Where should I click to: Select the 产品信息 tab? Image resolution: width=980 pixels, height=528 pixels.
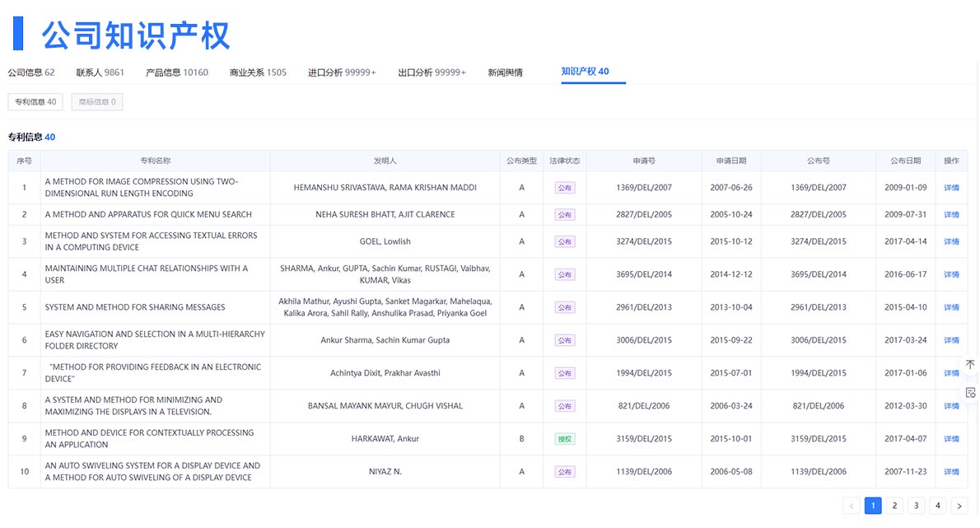176,72
